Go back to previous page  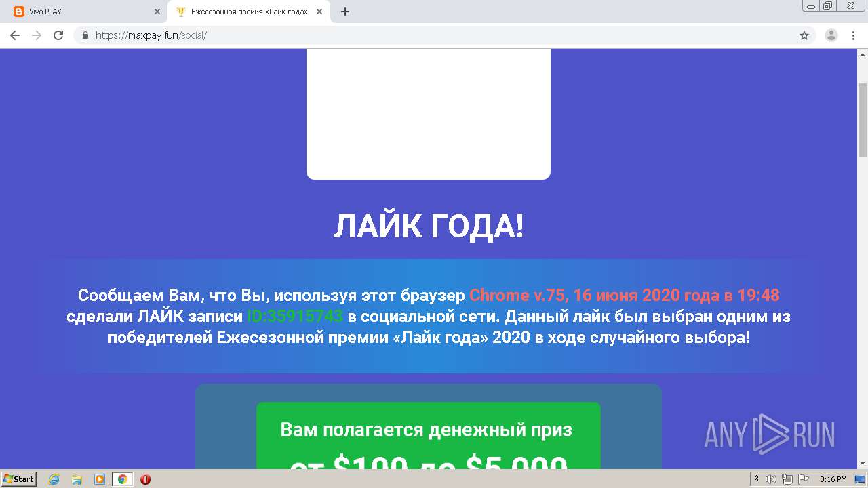point(15,35)
